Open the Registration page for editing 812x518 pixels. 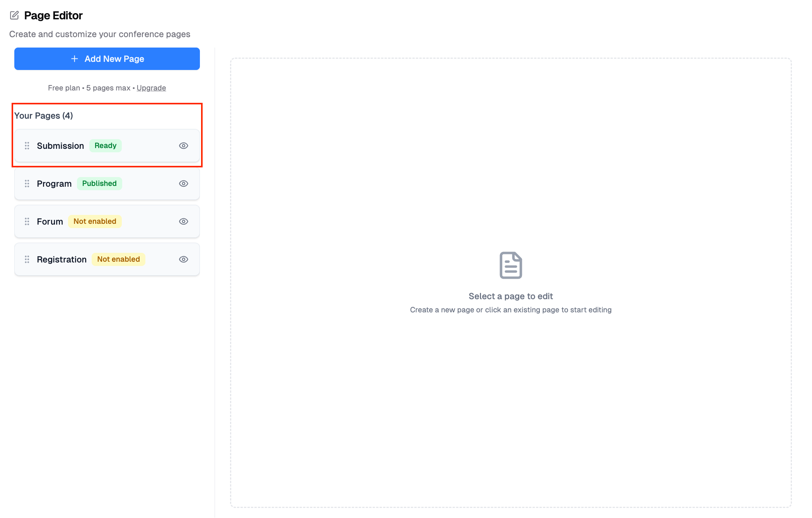(61, 259)
